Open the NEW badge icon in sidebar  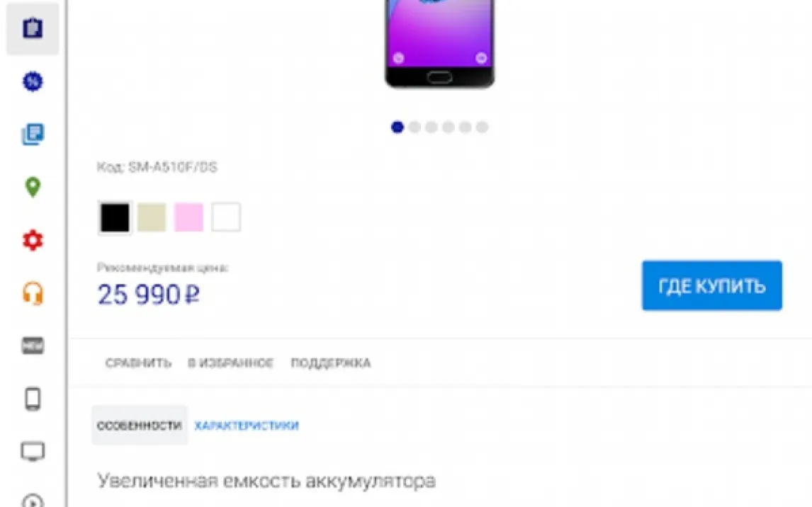[x=33, y=346]
